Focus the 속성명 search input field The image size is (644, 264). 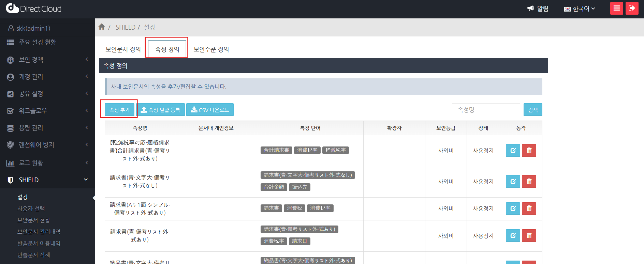[x=486, y=110]
